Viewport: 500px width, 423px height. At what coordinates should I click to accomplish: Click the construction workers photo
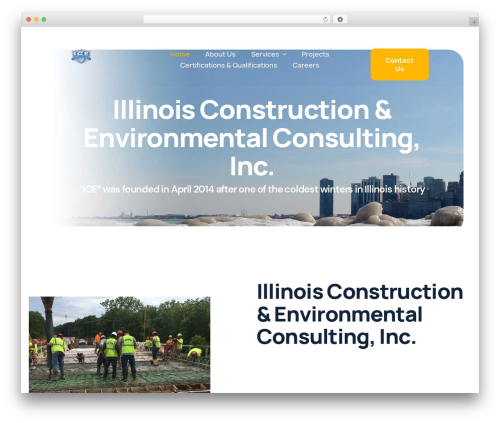click(119, 344)
